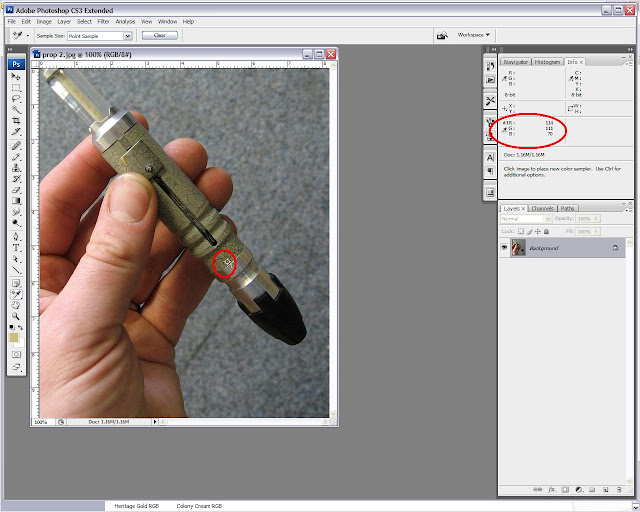Switch to the Navigator tab
This screenshot has width=640, height=512.
(516, 62)
